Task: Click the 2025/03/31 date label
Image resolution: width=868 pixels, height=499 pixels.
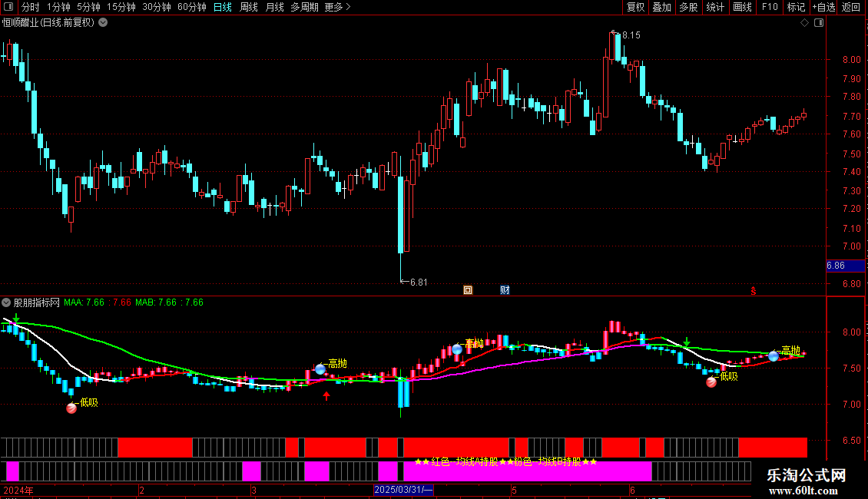Action: (403, 490)
